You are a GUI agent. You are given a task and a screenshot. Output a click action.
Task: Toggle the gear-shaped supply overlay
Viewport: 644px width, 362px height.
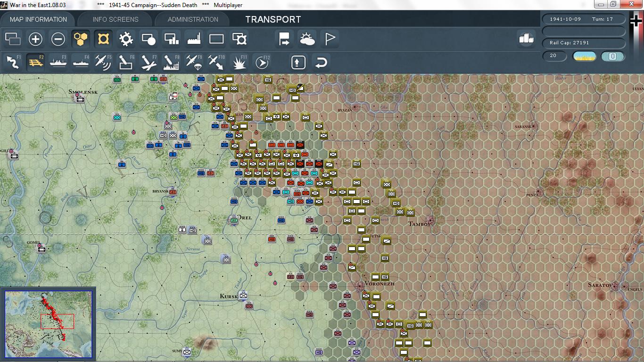pyautogui.click(x=126, y=39)
